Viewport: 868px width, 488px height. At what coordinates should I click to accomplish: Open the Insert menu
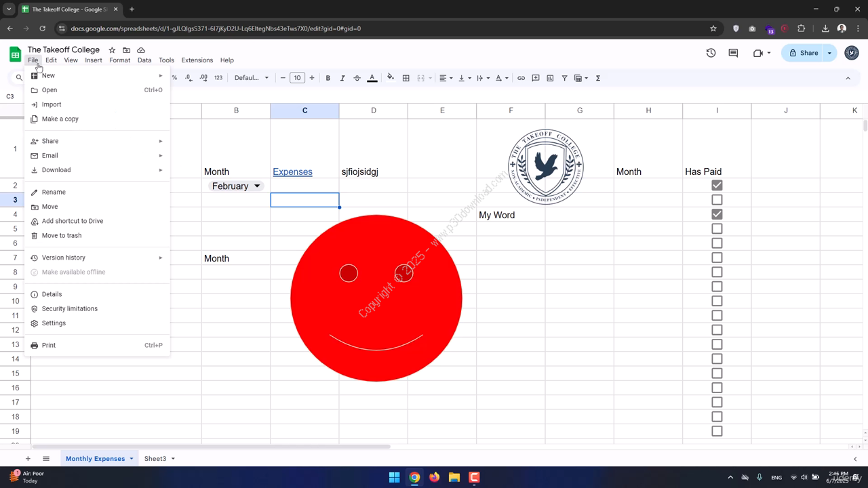click(94, 60)
